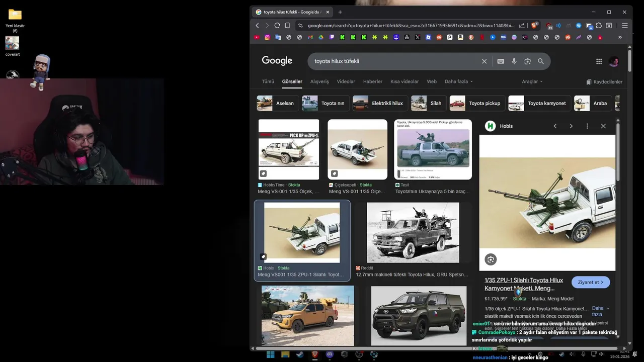Click the Ziyaret et button
The height and width of the screenshot is (362, 644).
click(x=591, y=282)
